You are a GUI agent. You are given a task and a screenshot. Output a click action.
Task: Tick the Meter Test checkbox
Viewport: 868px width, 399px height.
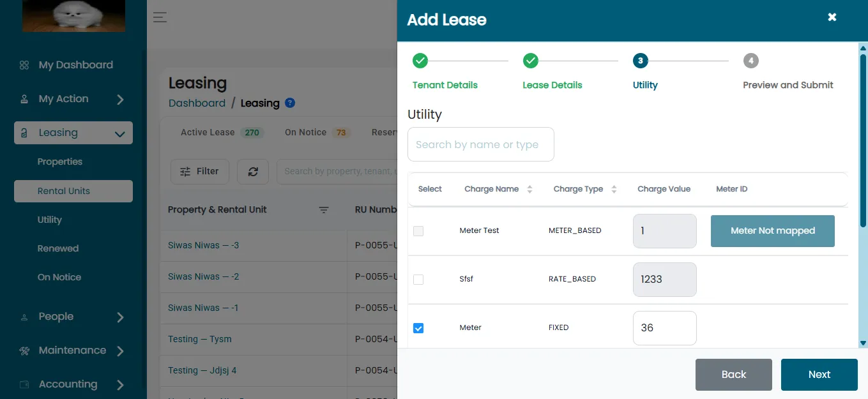pyautogui.click(x=418, y=231)
